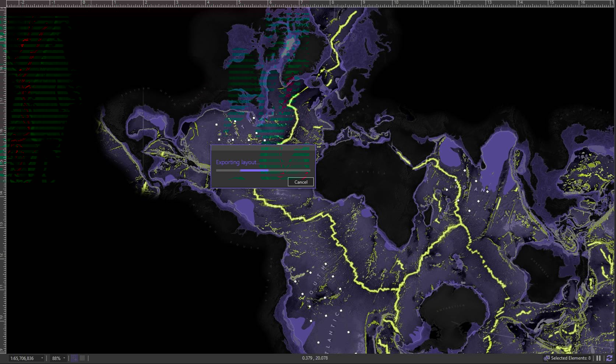The height and width of the screenshot is (364, 616).
Task: Open the 88% zoom level dropdown
Action: coord(64,358)
